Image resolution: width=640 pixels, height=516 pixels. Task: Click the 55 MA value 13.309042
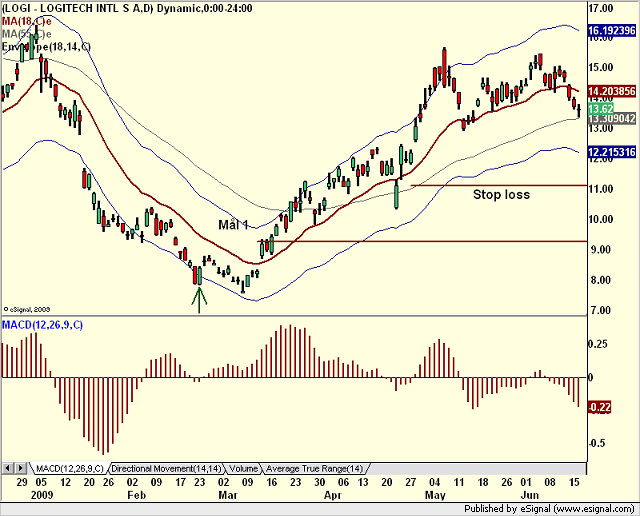(x=612, y=119)
